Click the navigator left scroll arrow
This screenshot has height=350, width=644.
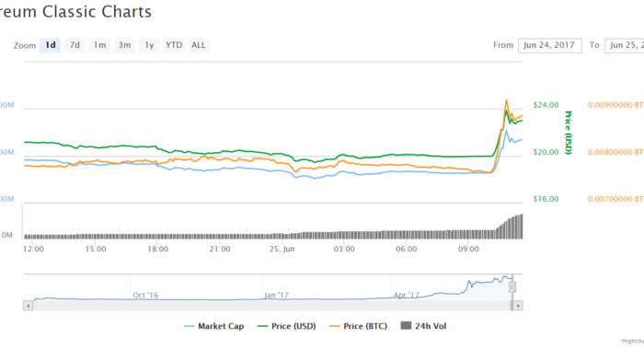click(28, 306)
